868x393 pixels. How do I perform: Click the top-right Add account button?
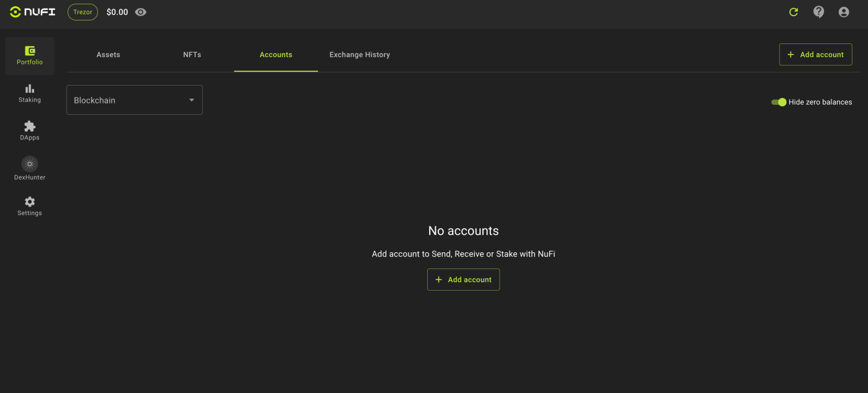[815, 55]
